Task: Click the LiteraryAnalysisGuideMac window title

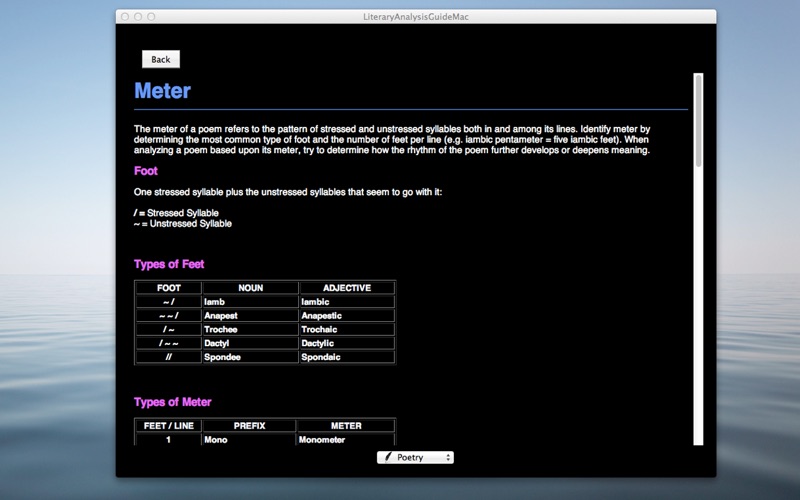Action: click(416, 17)
